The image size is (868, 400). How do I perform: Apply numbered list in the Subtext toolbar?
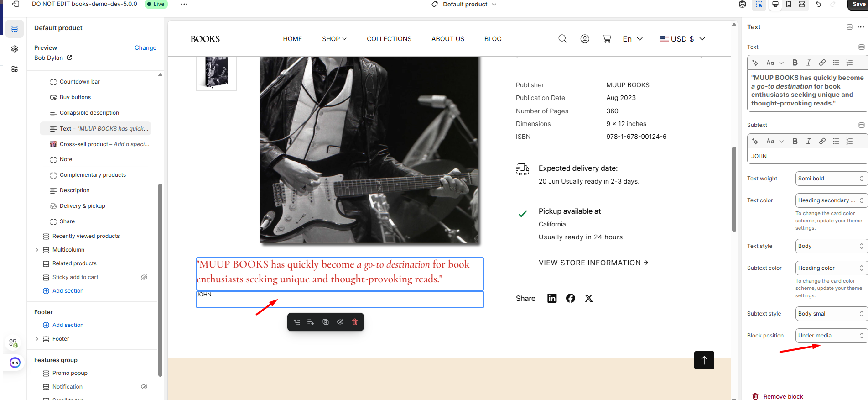click(x=850, y=141)
